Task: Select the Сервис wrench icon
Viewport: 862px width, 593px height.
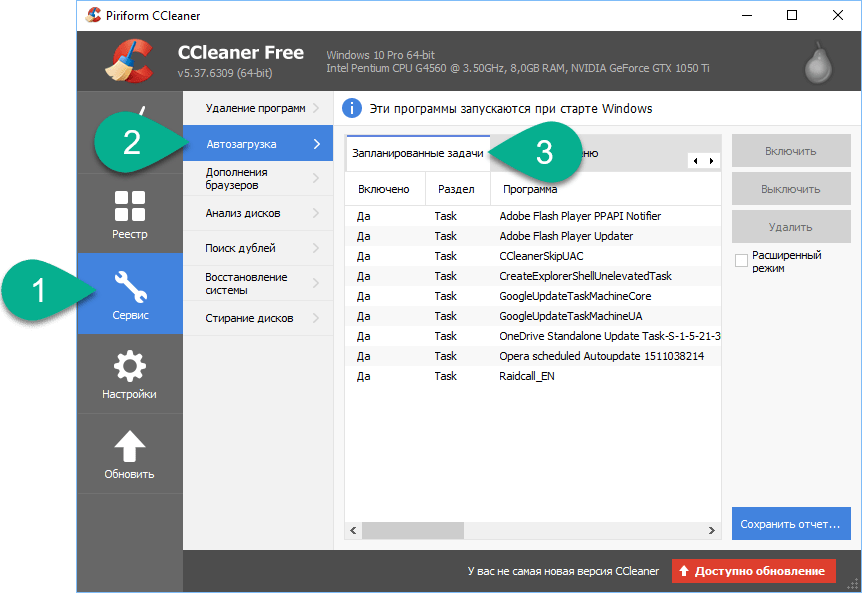Action: [130, 288]
